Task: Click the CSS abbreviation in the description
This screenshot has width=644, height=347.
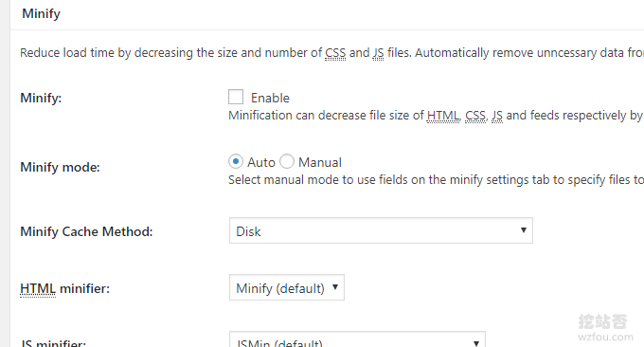Action: click(335, 53)
